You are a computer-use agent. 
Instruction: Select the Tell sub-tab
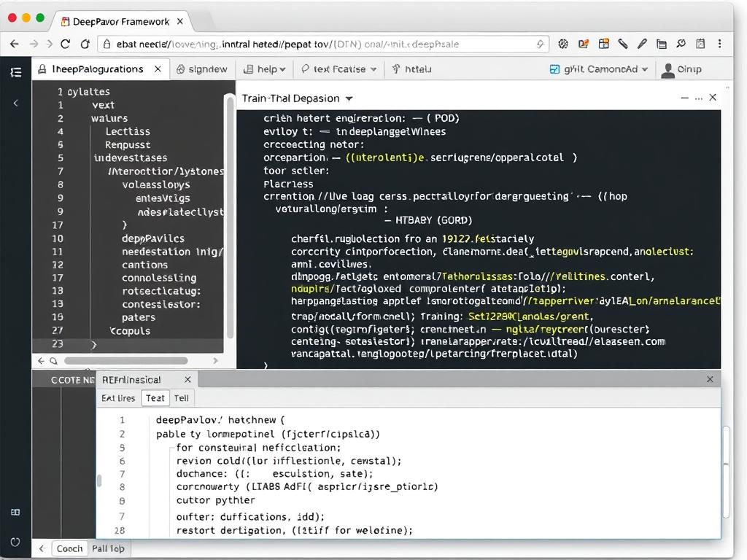click(x=181, y=398)
